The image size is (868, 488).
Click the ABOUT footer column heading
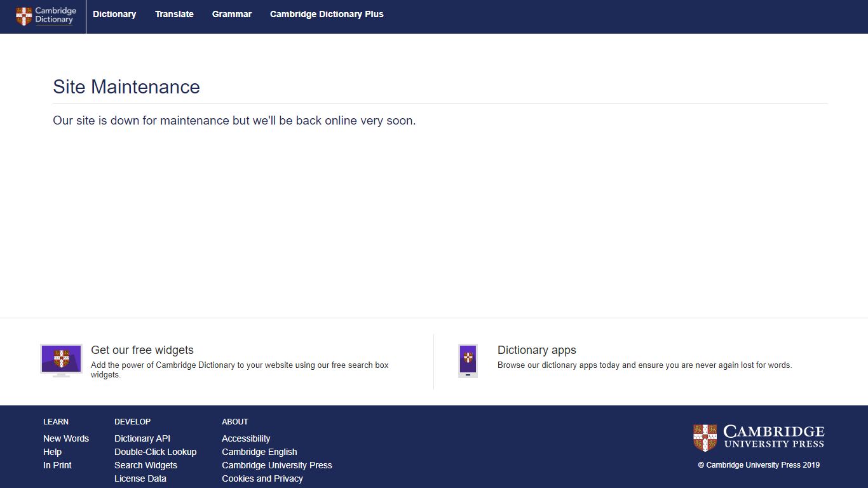point(235,422)
